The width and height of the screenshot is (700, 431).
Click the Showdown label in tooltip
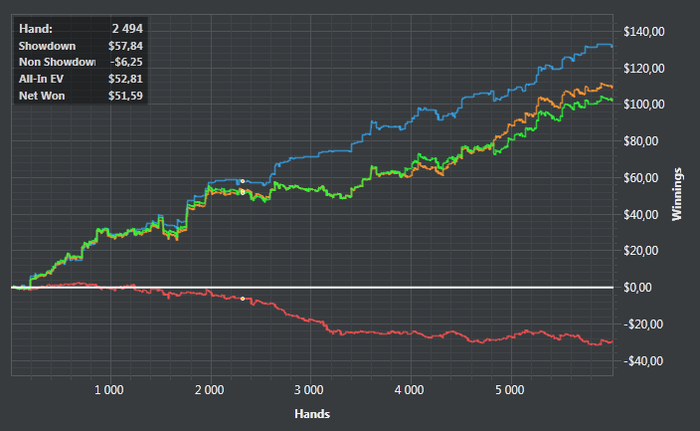coord(47,46)
